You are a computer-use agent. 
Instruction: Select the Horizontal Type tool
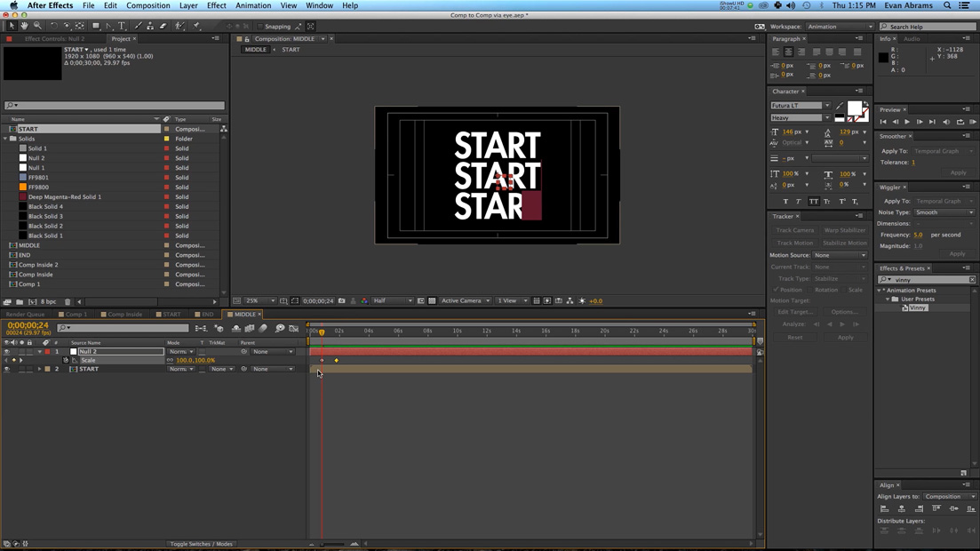(122, 26)
